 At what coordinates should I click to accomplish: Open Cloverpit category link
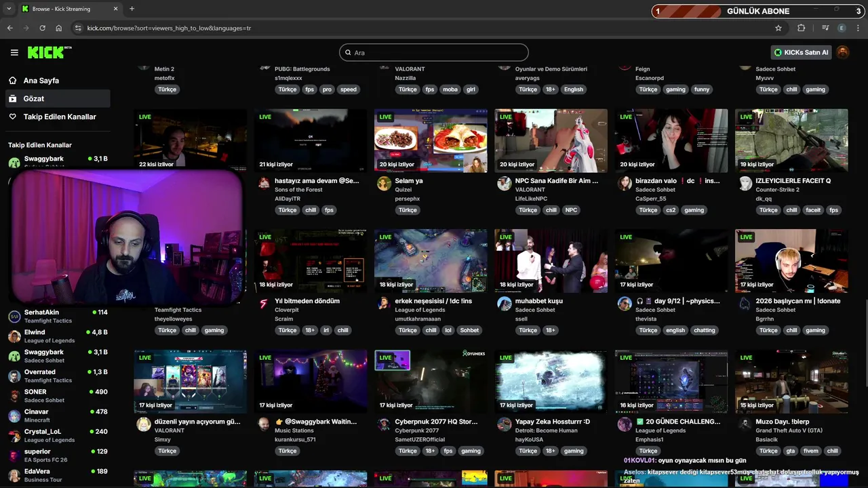(x=287, y=310)
